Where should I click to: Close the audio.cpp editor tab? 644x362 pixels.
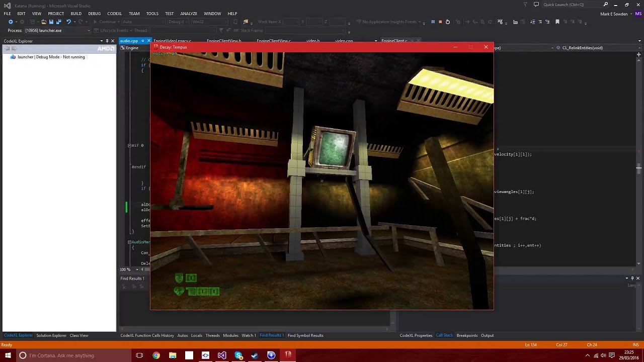point(149,41)
